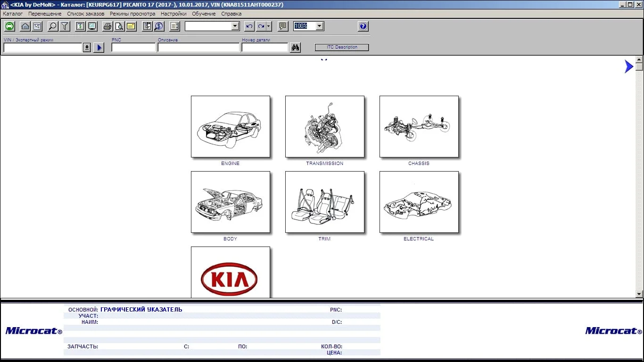The width and height of the screenshot is (644, 362).
Task: Click the monitor screen icon
Action: pos(92,26)
